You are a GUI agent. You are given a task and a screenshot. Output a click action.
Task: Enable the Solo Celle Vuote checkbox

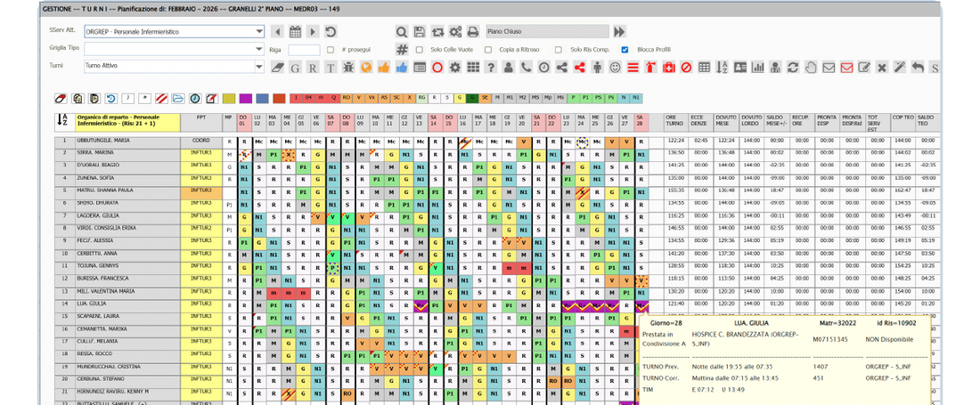[x=420, y=49]
